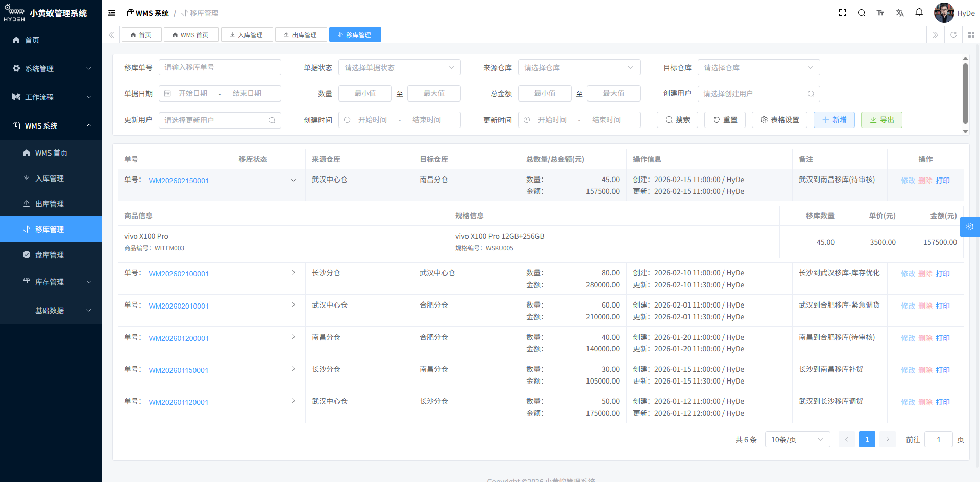Click 删除 for order WM202602010001
Image resolution: width=980 pixels, height=482 pixels.
[x=925, y=306]
